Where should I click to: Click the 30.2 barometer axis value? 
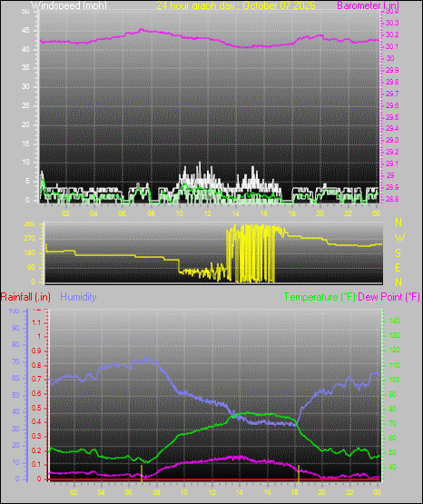pyautogui.click(x=392, y=35)
